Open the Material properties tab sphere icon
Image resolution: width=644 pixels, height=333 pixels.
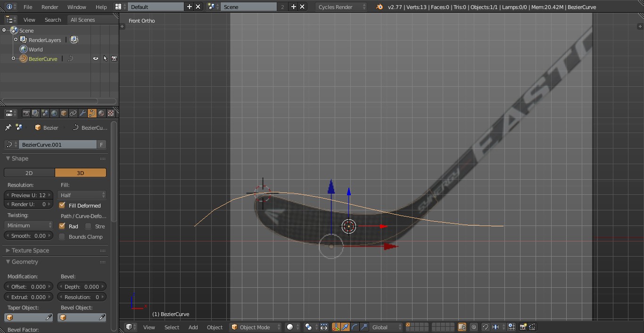click(101, 113)
